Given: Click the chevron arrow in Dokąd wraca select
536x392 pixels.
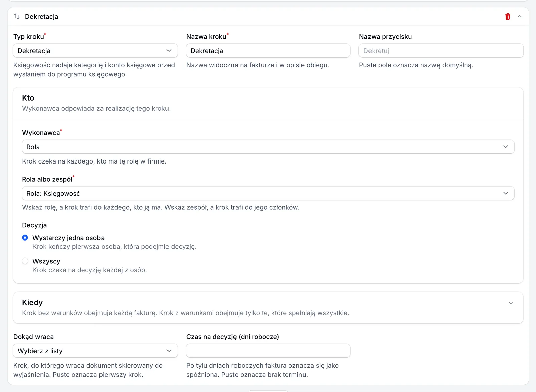Looking at the screenshot, I should point(169,351).
